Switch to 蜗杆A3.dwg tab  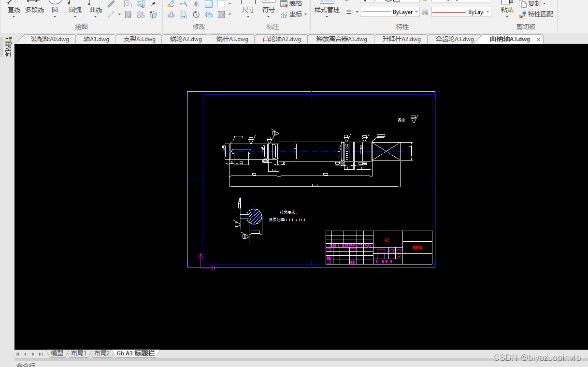(x=232, y=39)
